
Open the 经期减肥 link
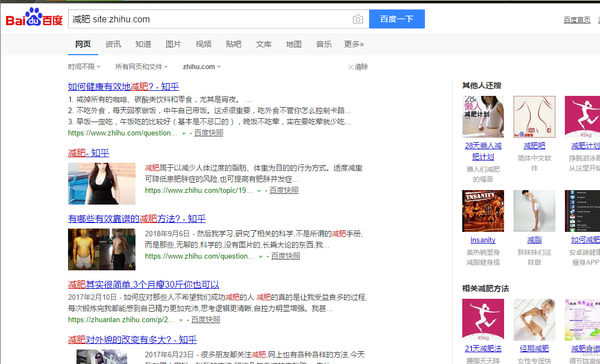click(x=534, y=349)
